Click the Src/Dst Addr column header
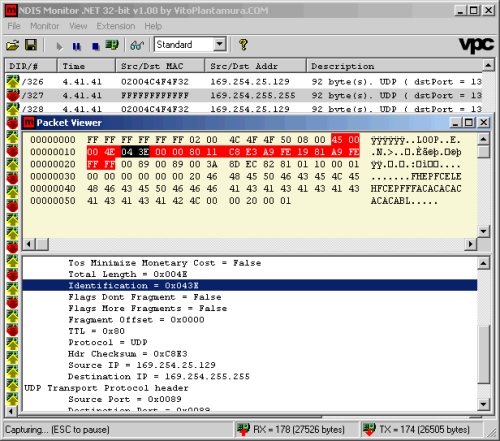 click(255, 66)
